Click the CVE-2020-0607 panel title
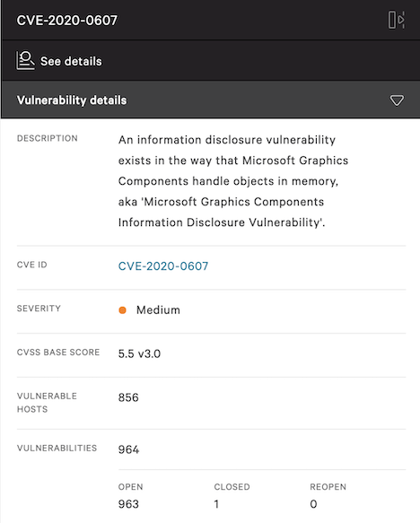The height and width of the screenshot is (523, 420). click(67, 21)
